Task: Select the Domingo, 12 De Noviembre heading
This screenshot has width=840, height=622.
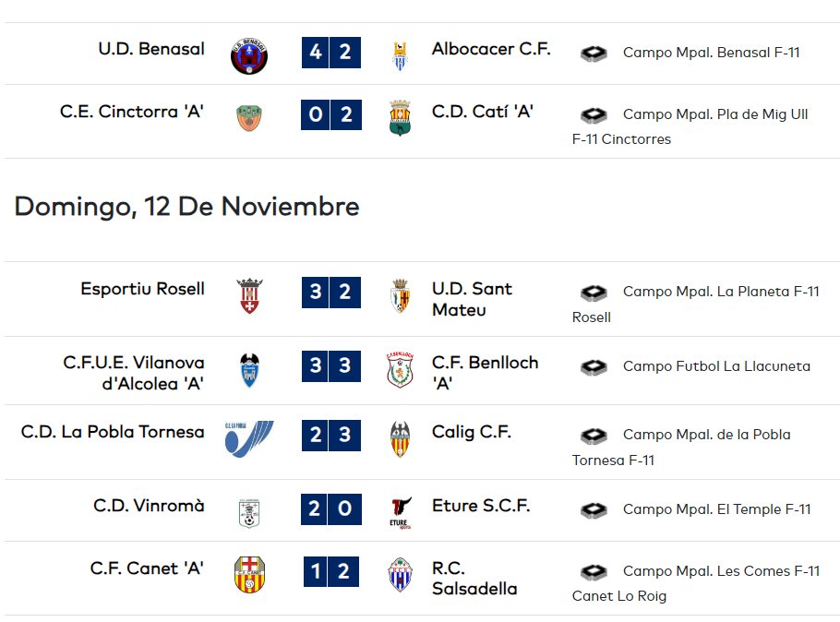Action: pyautogui.click(x=186, y=207)
